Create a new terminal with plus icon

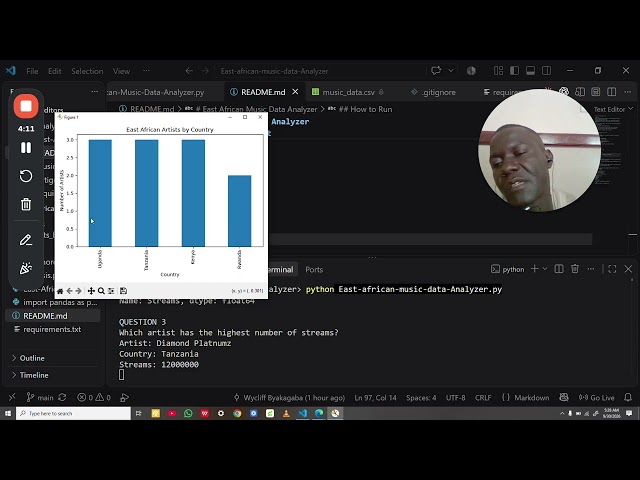click(x=534, y=269)
